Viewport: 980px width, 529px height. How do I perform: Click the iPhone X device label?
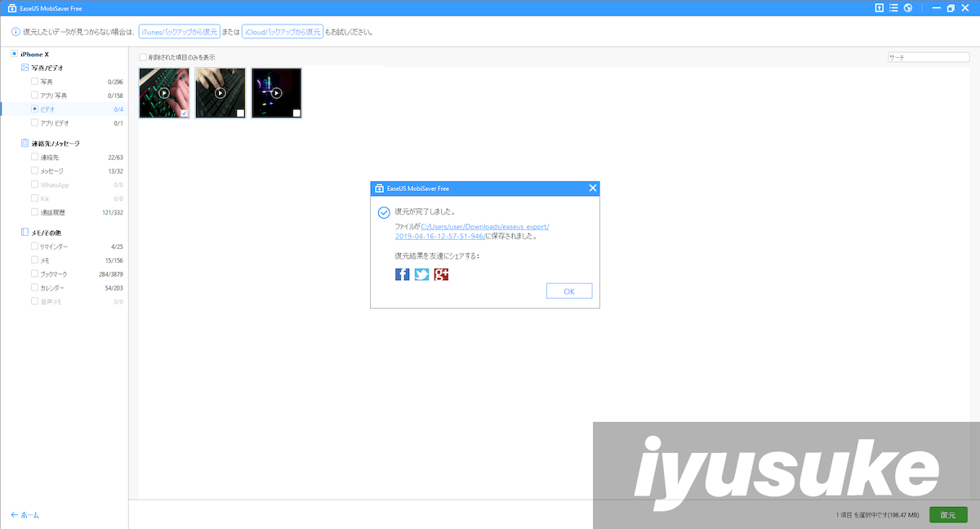pos(34,54)
